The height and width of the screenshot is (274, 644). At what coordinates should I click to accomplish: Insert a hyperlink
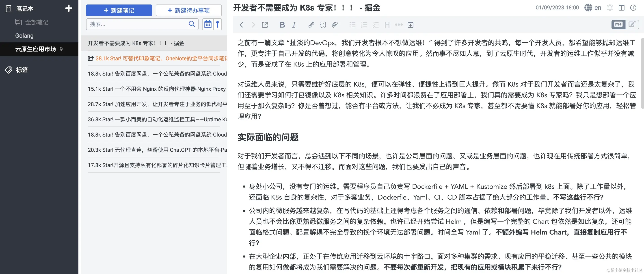311,24
